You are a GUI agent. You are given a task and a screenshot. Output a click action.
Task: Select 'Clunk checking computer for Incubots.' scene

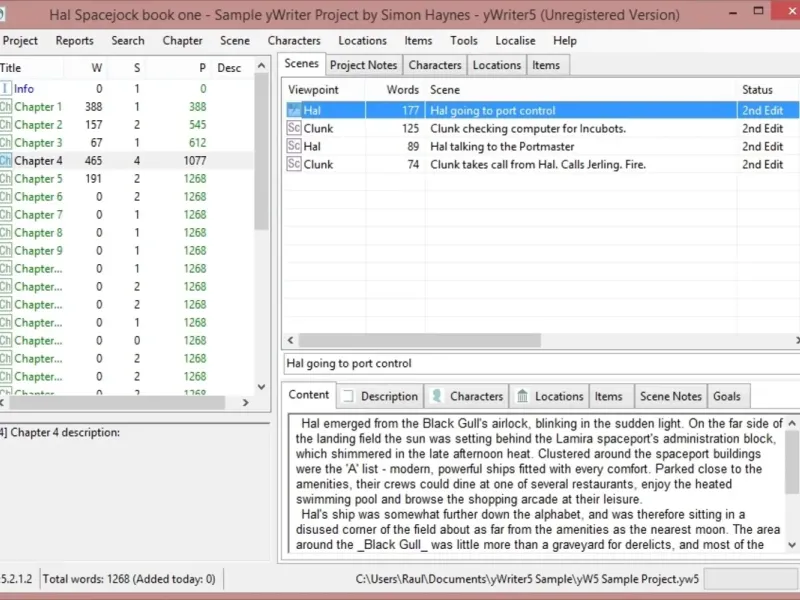tap(542, 129)
